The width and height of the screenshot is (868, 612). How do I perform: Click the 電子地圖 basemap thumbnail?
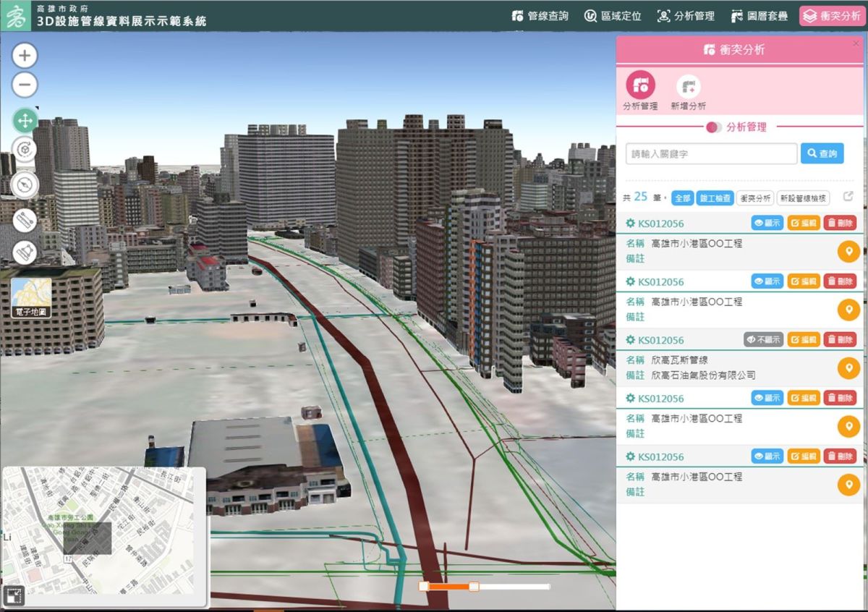pos(32,297)
